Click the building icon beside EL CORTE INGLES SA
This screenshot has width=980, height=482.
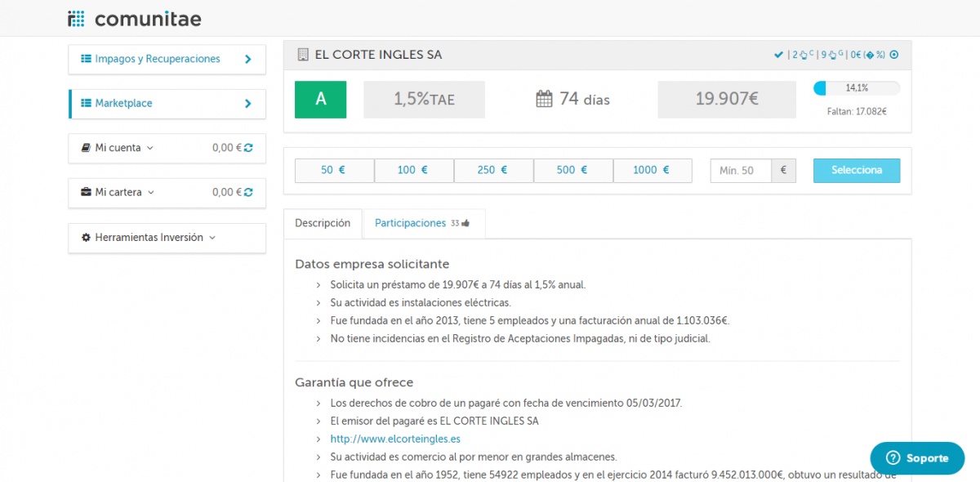(303, 55)
